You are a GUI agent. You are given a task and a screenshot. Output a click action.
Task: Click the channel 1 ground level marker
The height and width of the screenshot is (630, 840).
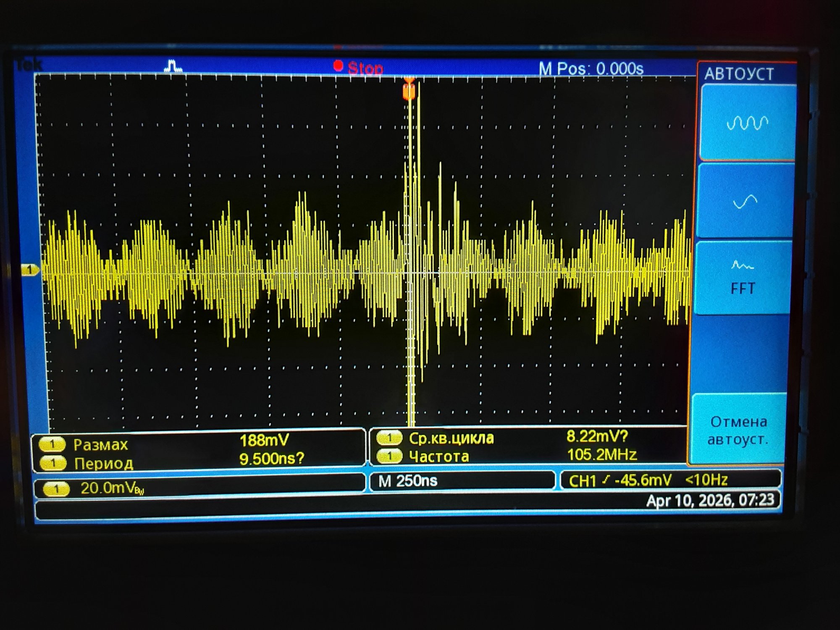[30, 270]
